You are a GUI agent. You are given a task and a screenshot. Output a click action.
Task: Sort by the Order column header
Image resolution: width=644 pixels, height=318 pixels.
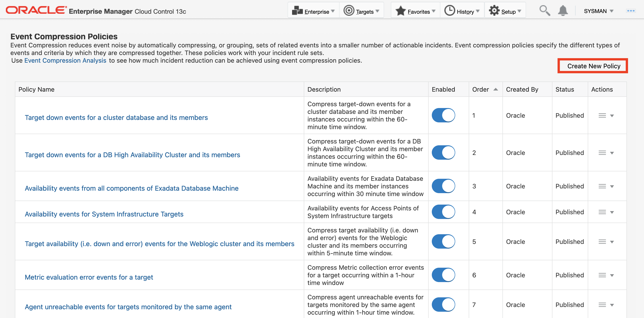point(480,89)
